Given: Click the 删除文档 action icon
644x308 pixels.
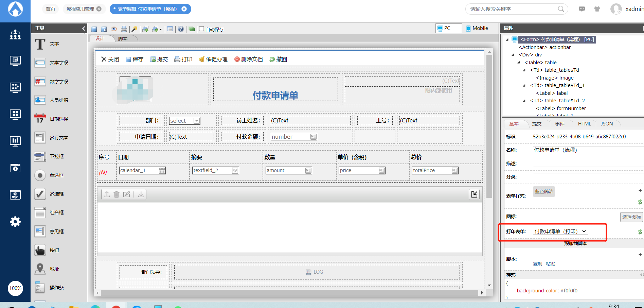Looking at the screenshot, I should tap(237, 59).
